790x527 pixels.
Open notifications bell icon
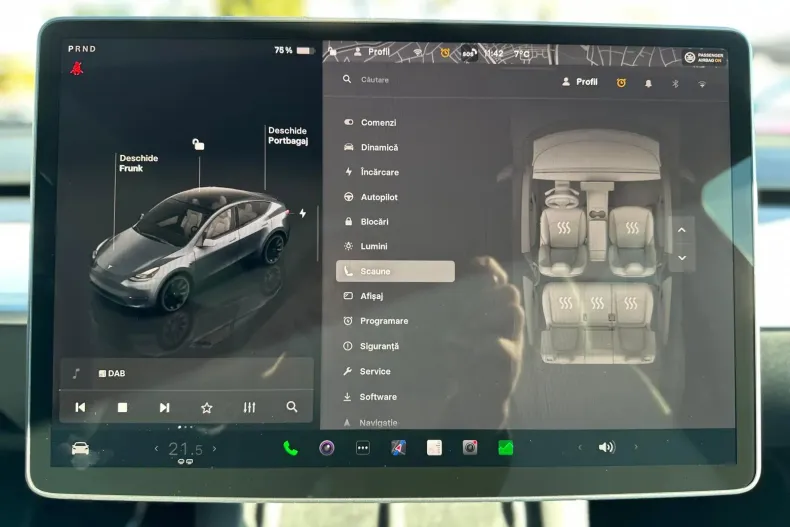click(x=648, y=84)
